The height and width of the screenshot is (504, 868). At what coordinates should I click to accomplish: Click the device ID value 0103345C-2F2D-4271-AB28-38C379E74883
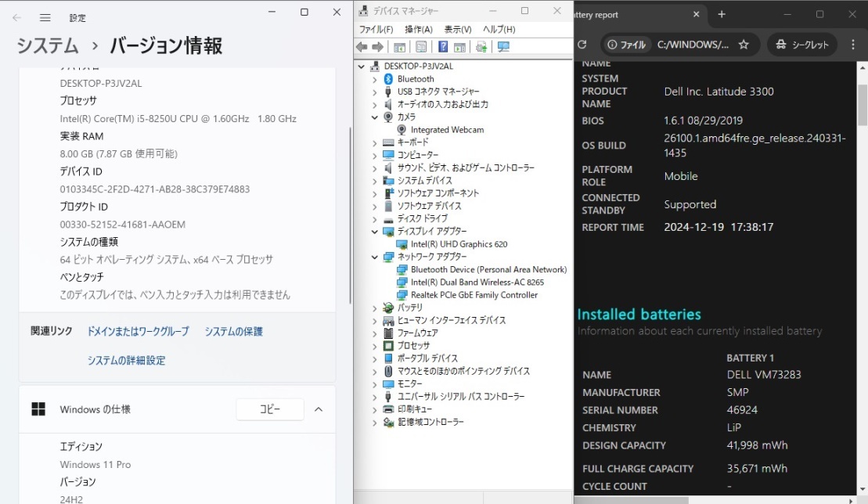(x=155, y=189)
